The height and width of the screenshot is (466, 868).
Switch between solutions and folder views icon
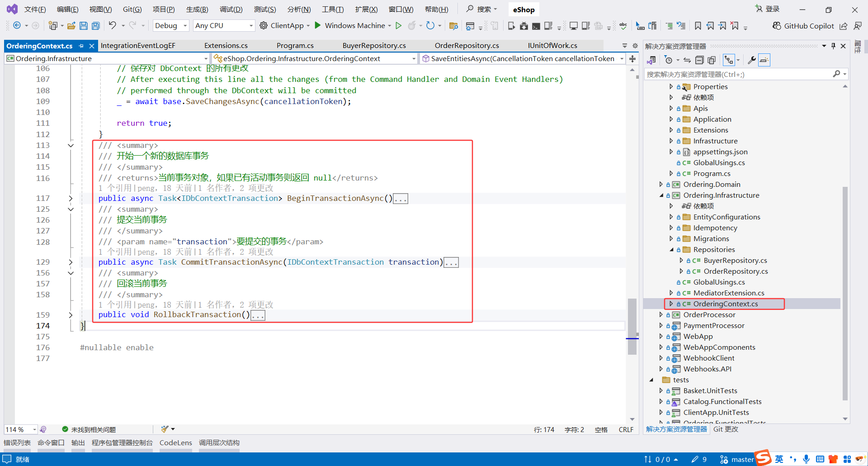[651, 60]
